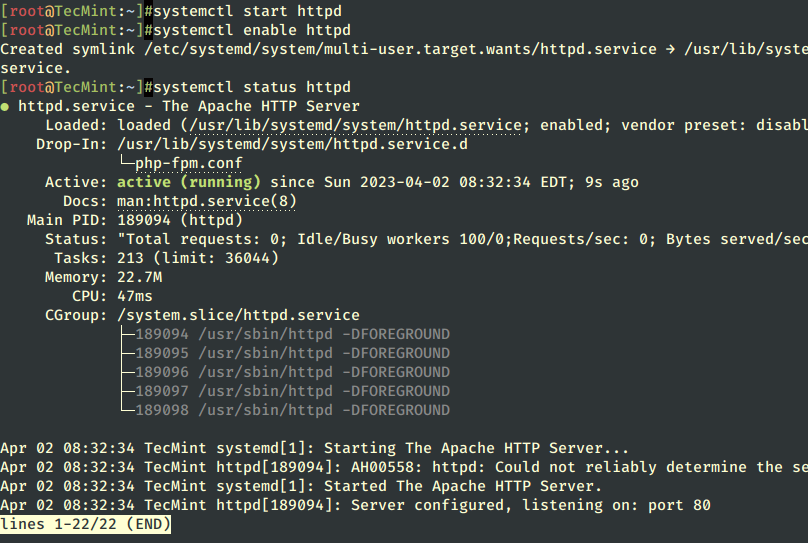This screenshot has width=808, height=543.
Task: Open the man:httpd.service(8) docs link
Action: [x=207, y=201]
